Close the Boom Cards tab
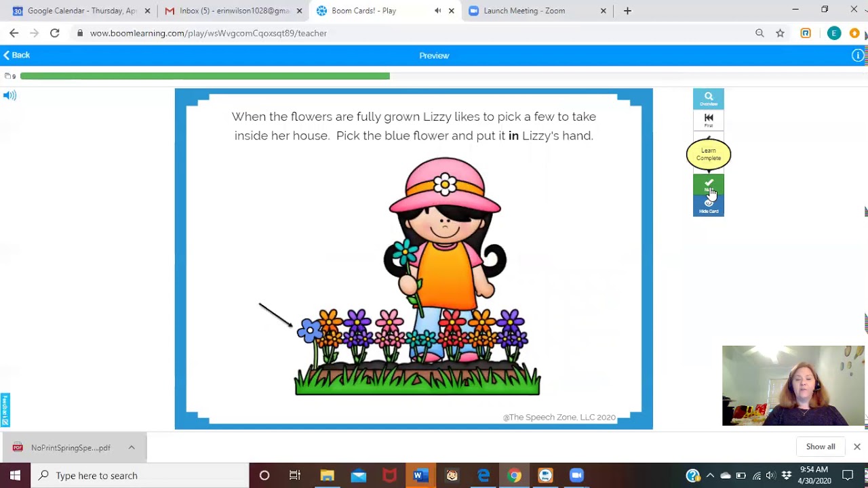Image resolution: width=868 pixels, height=488 pixels. pos(452,11)
